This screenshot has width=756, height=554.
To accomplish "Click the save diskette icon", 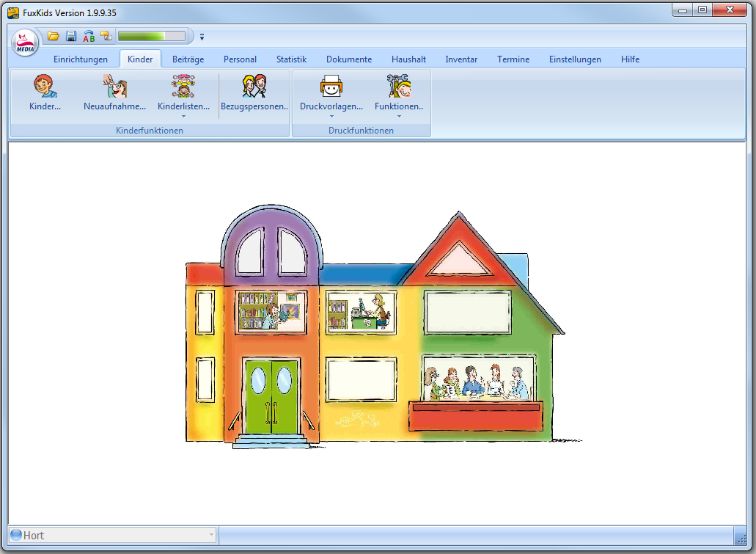I will [71, 36].
